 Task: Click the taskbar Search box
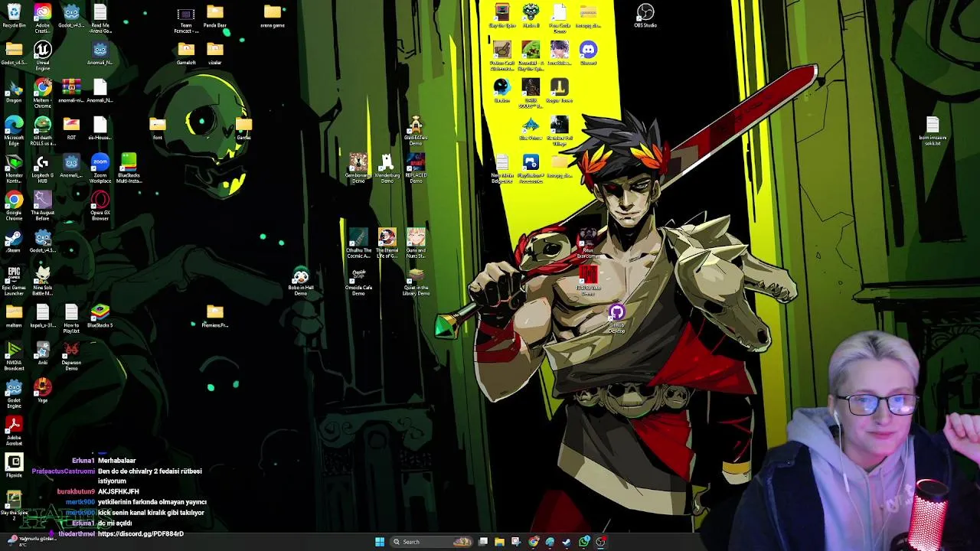point(431,542)
